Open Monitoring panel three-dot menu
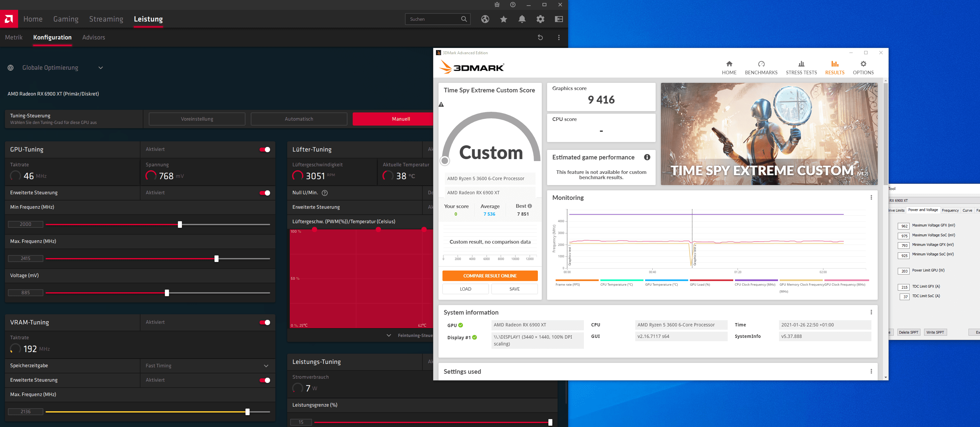Image resolution: width=980 pixels, height=427 pixels. (871, 197)
